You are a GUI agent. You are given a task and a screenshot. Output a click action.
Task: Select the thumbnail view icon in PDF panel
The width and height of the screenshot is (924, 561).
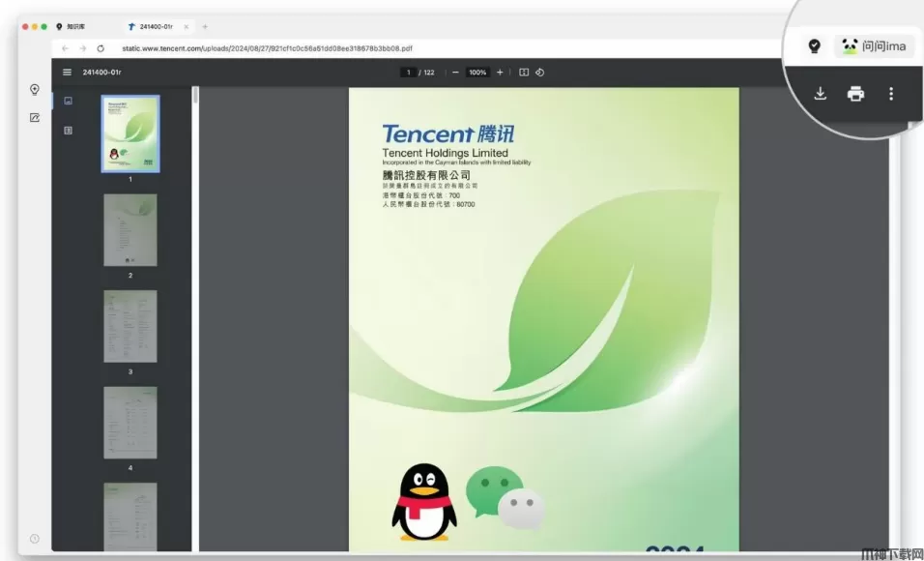[69, 101]
